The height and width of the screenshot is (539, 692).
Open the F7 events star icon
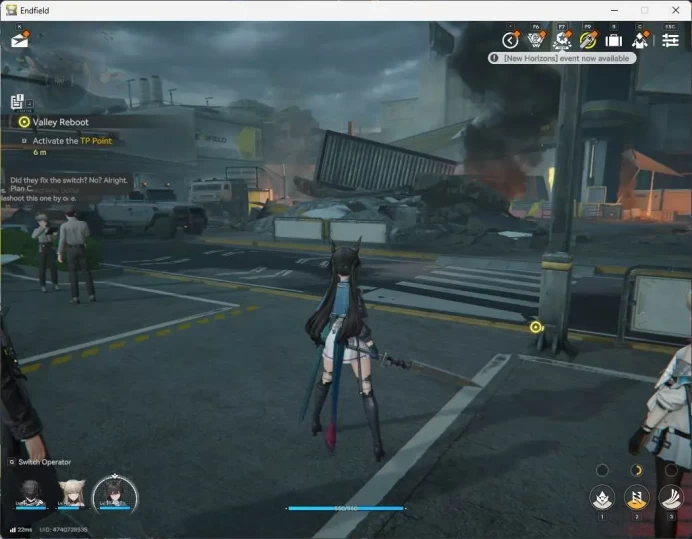click(562, 40)
